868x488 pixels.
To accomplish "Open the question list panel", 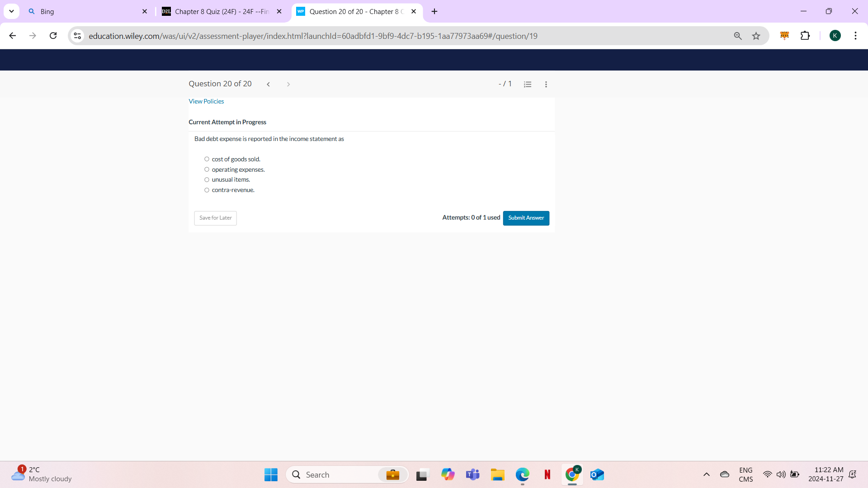I will coord(528,84).
